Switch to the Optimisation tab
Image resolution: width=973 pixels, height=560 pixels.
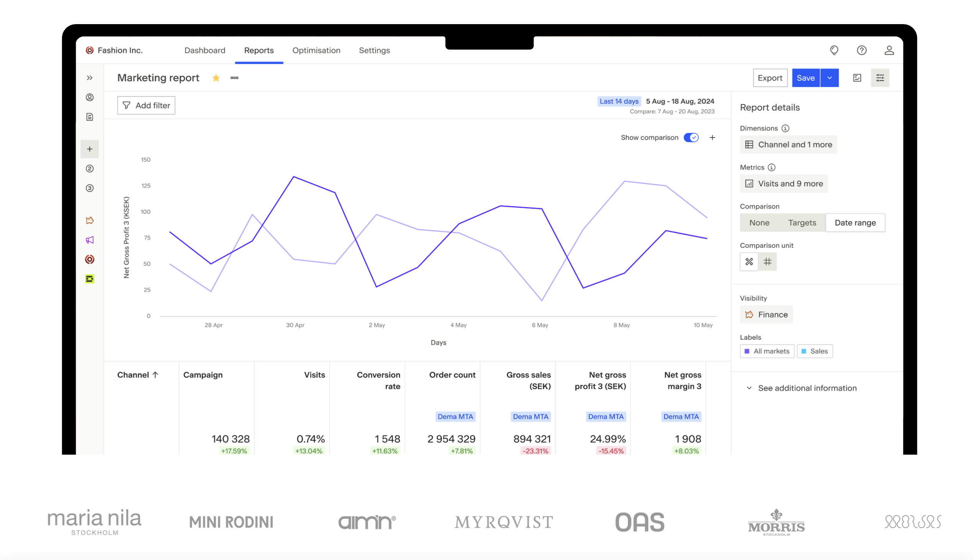click(316, 51)
